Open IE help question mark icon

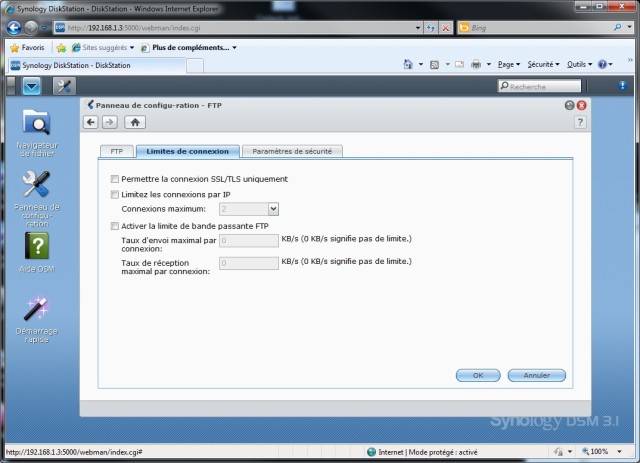coord(602,65)
